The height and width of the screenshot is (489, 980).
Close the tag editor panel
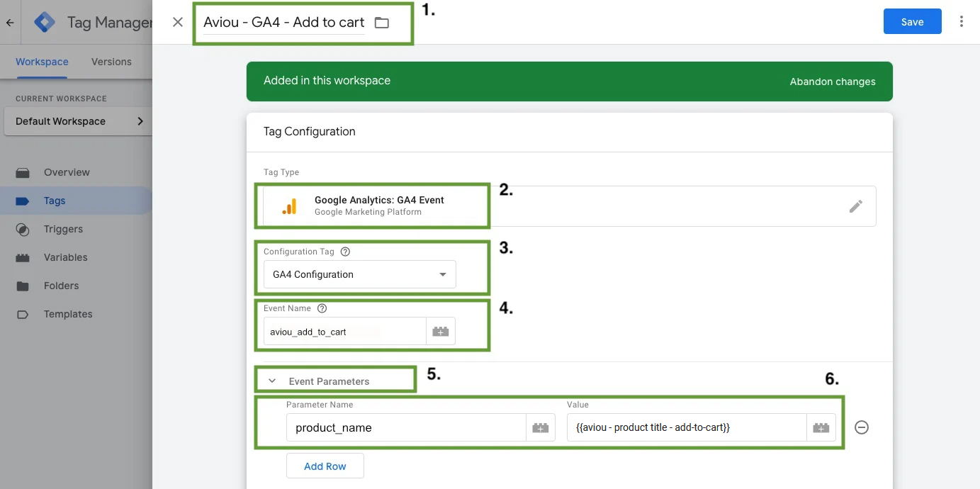[x=178, y=22]
